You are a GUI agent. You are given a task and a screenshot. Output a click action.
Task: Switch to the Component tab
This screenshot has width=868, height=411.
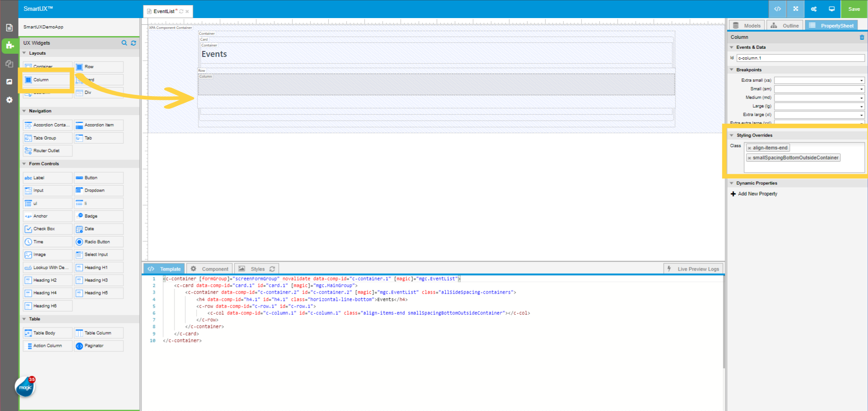tap(209, 268)
